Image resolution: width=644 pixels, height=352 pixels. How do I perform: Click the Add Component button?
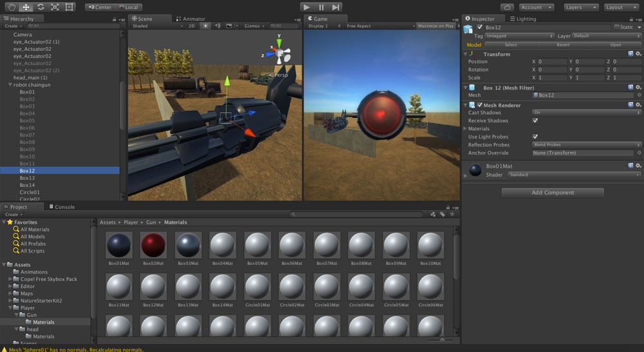(553, 193)
